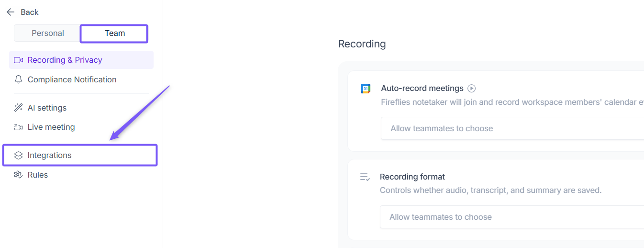Click the Recording & Privacy camera icon
The height and width of the screenshot is (248, 644).
[19, 60]
